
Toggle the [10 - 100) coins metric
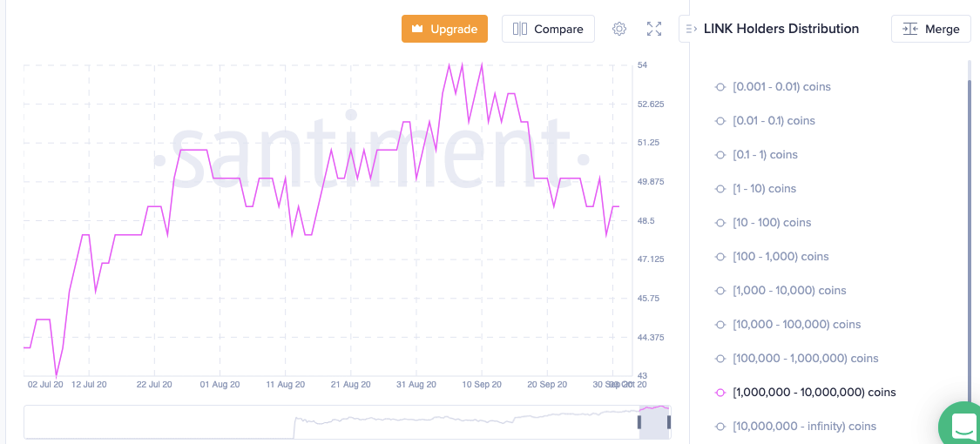764,222
